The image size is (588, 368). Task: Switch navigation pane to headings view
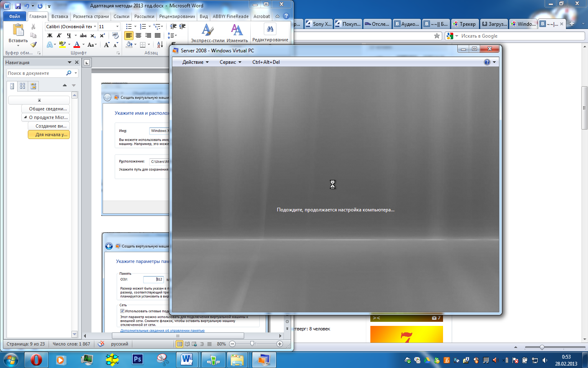coord(12,86)
